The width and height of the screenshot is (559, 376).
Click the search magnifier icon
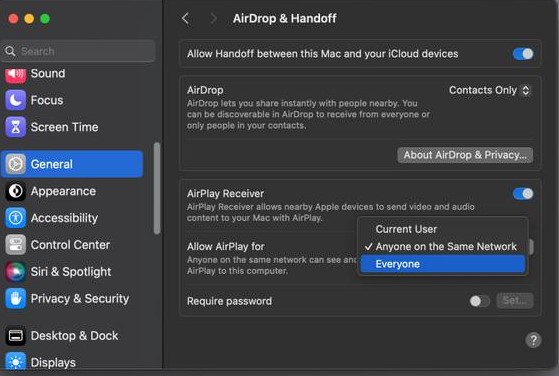click(10, 51)
